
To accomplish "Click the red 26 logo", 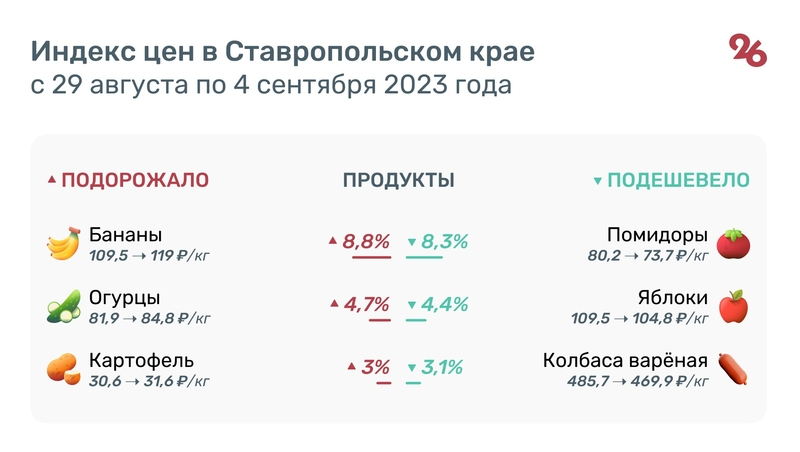I will (x=747, y=51).
